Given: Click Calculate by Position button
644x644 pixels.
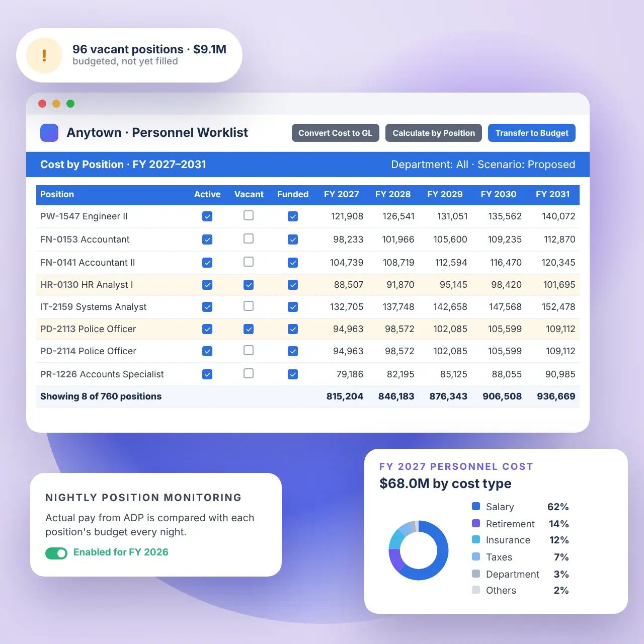Looking at the screenshot, I should [434, 133].
